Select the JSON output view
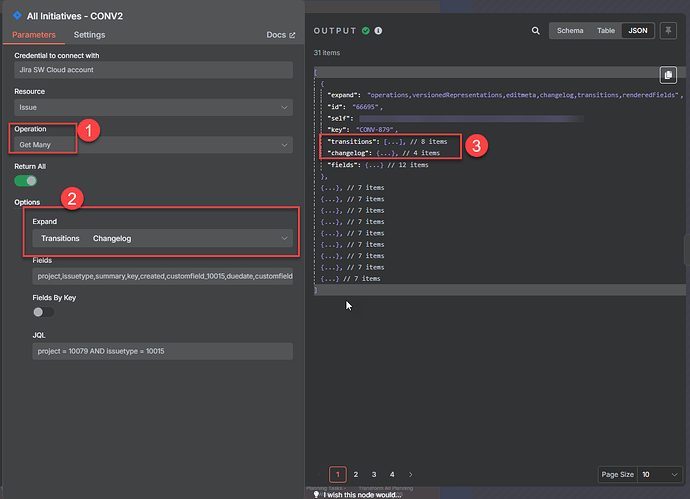Viewport: 690px width, 499px height. tap(638, 30)
